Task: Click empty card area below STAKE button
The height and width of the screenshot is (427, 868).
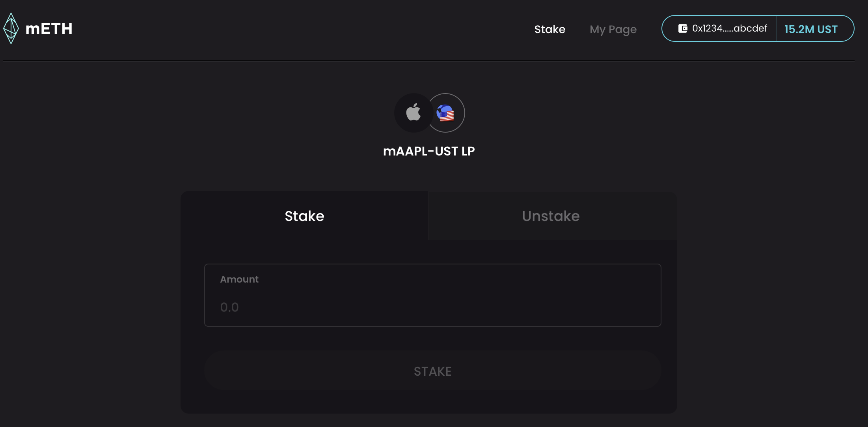Action: [x=429, y=402]
